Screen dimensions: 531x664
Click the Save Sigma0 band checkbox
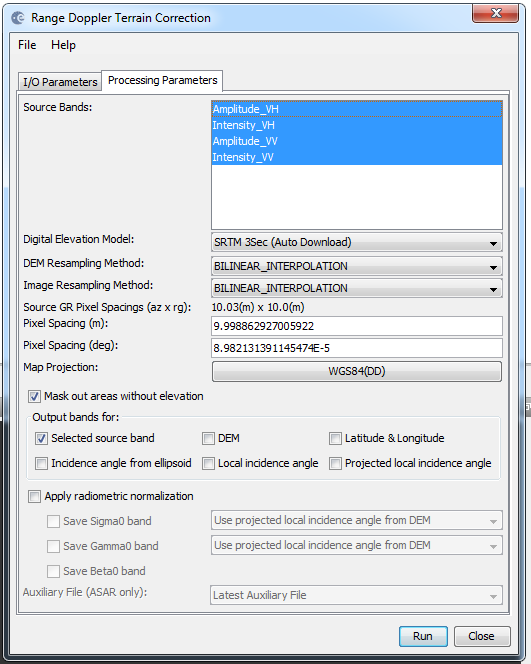click(x=53, y=521)
